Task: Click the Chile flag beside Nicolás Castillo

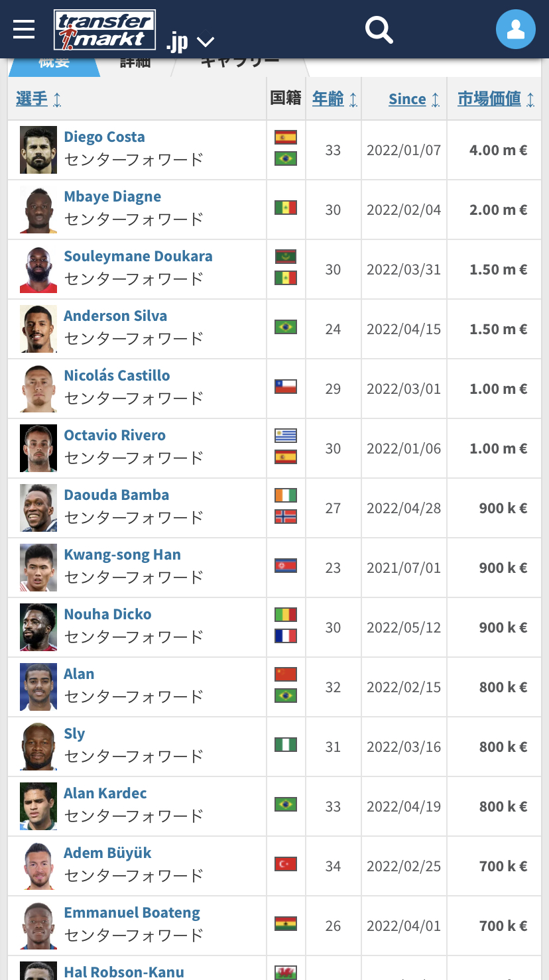Action: coord(286,387)
